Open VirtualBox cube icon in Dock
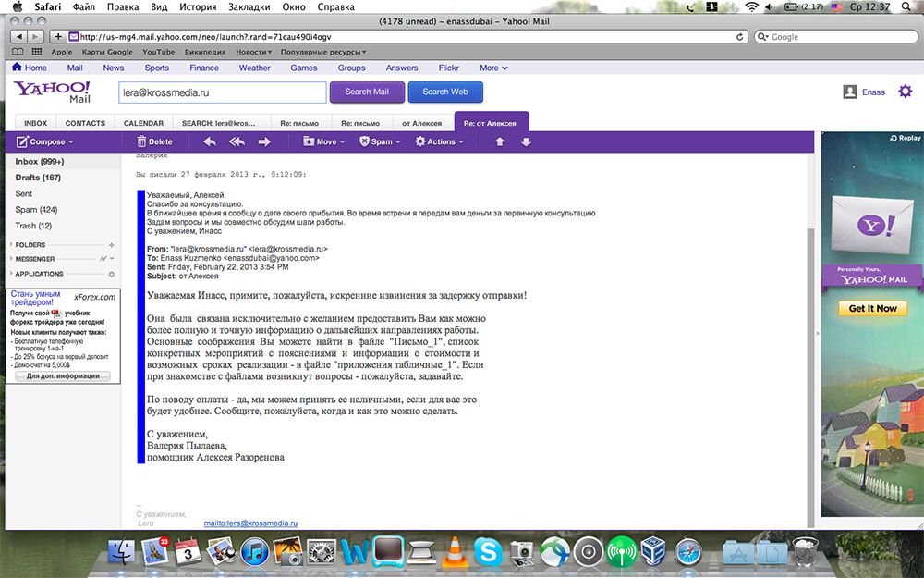Screen dimensions: 924x578 tap(654, 551)
